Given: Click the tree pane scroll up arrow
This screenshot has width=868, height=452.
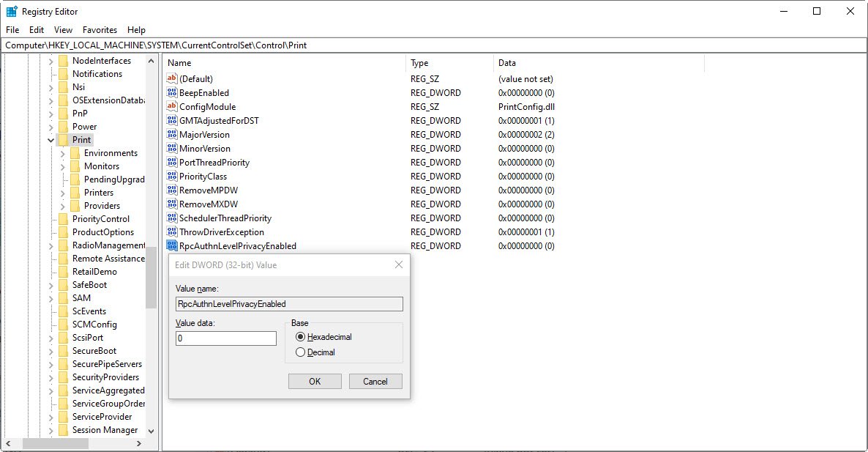Looking at the screenshot, I should (x=151, y=61).
